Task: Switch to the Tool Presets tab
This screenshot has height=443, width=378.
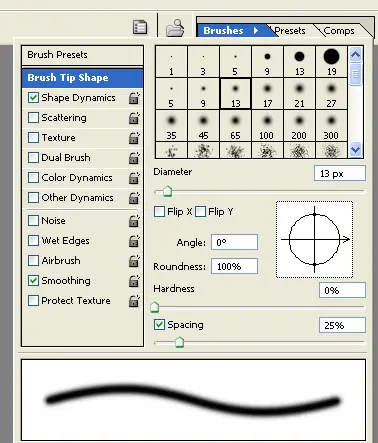Action: tap(290, 31)
